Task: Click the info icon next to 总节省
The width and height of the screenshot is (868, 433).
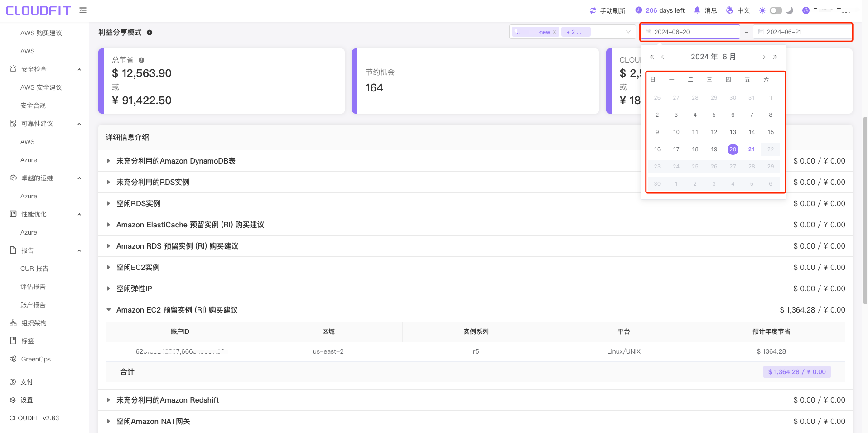Action: (141, 60)
